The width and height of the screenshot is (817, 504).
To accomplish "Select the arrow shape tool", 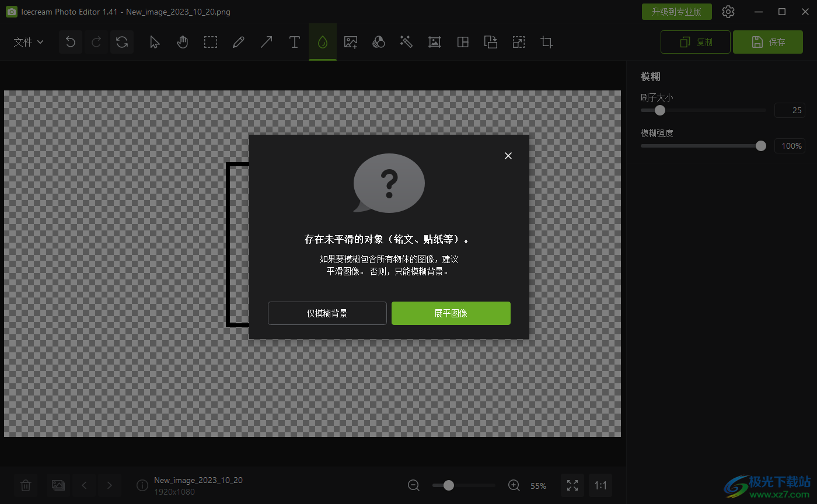I will click(x=266, y=42).
